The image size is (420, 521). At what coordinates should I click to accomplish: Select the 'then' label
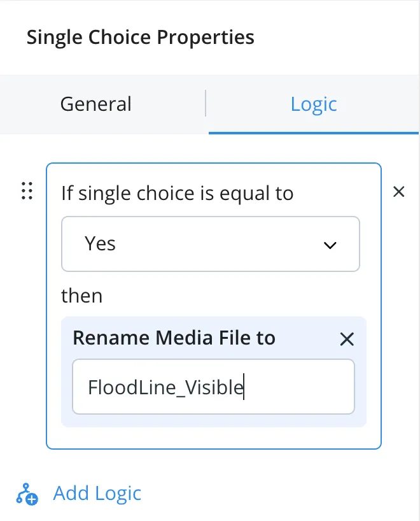81,296
